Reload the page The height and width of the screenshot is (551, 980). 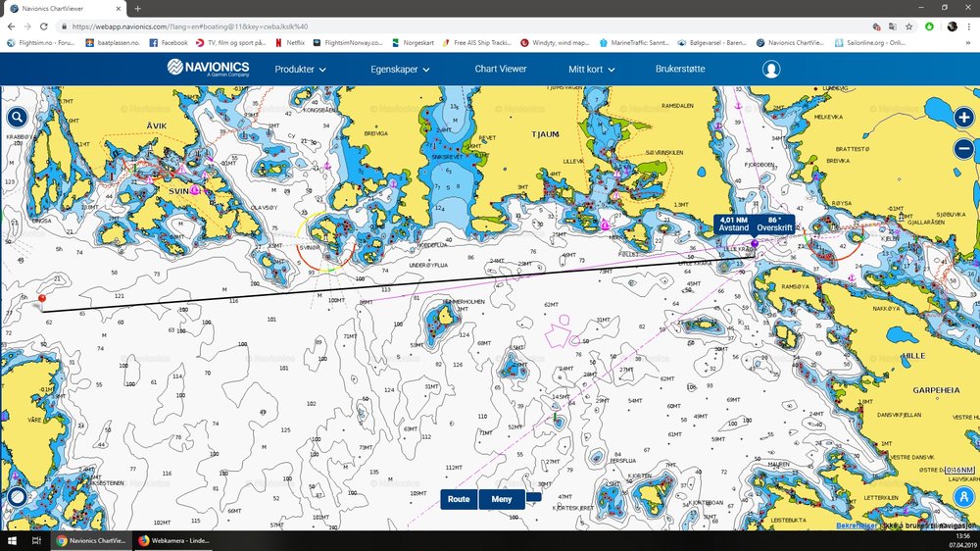[44, 26]
